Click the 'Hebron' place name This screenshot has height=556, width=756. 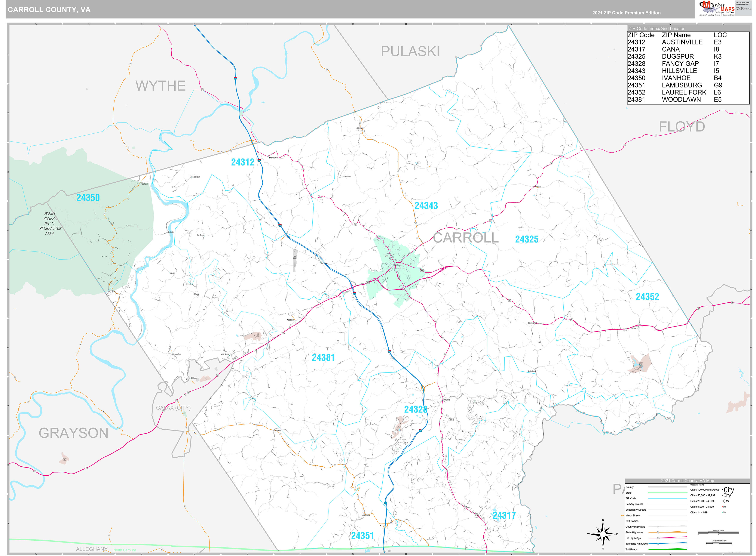[x=196, y=294]
